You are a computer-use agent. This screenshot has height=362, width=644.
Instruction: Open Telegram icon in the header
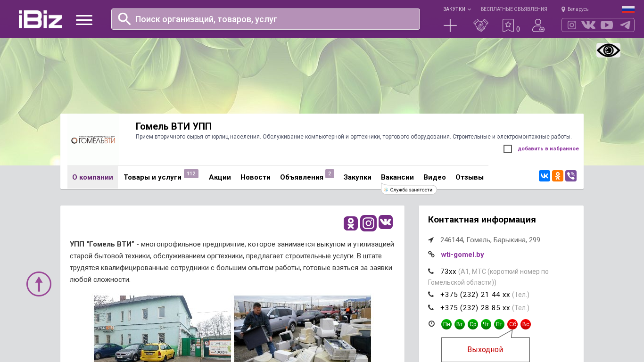(x=625, y=25)
